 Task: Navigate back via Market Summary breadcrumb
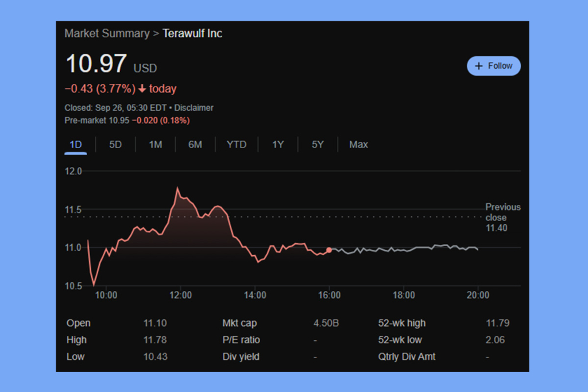(107, 34)
